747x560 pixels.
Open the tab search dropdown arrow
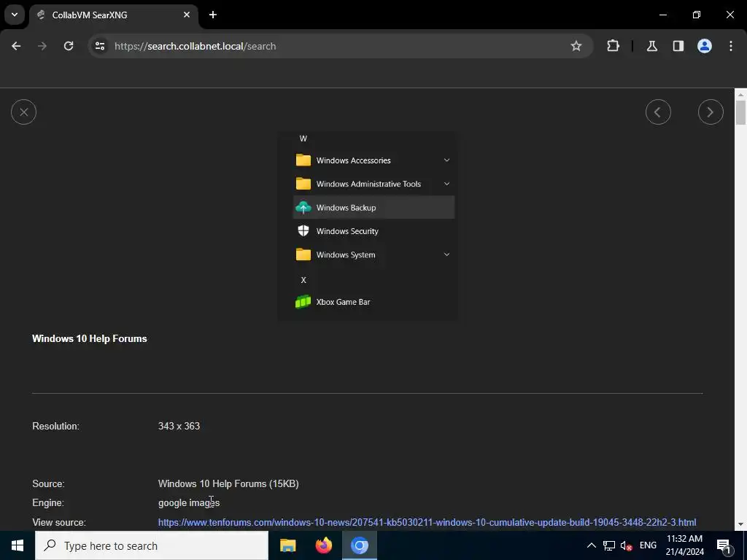point(15,15)
